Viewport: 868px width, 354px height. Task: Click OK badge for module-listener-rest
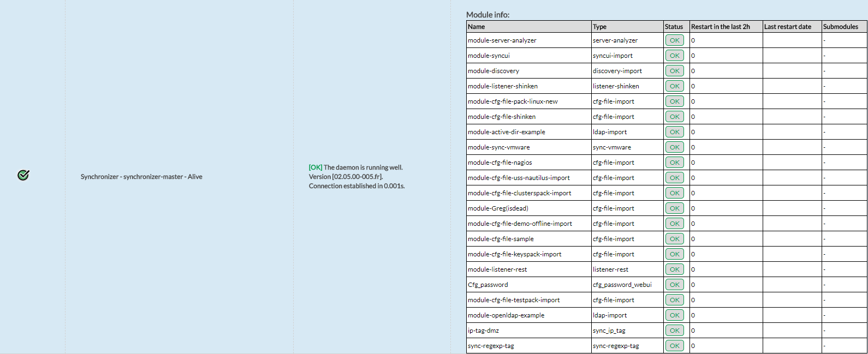(674, 269)
